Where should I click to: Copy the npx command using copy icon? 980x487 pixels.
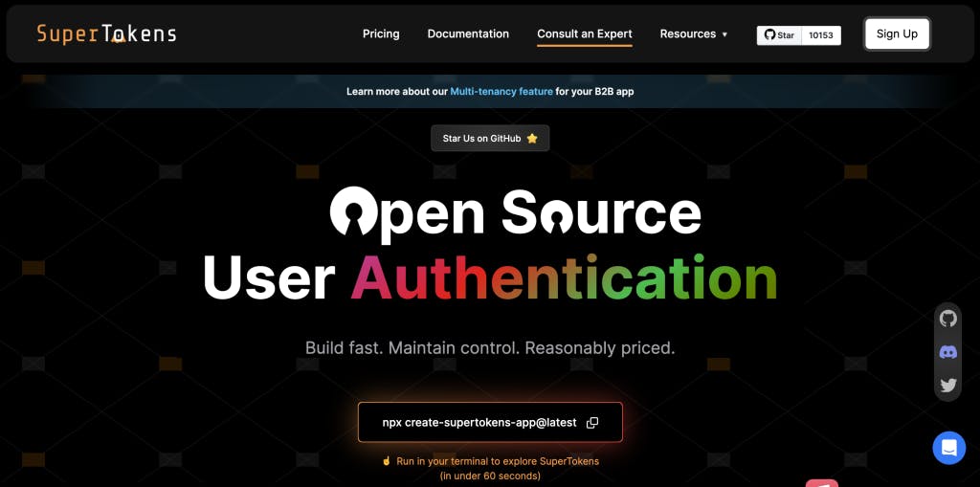pos(591,423)
